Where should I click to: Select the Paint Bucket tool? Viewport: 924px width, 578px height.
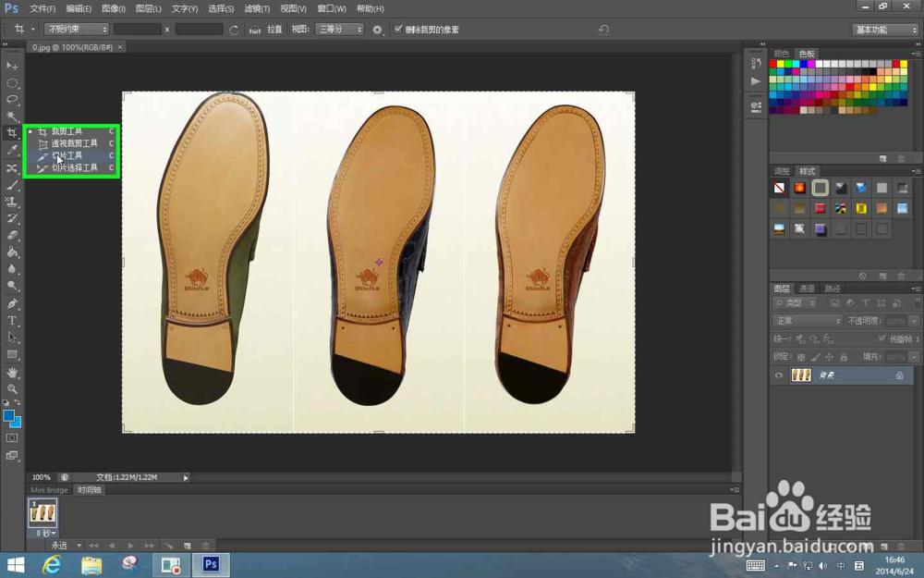[x=12, y=252]
